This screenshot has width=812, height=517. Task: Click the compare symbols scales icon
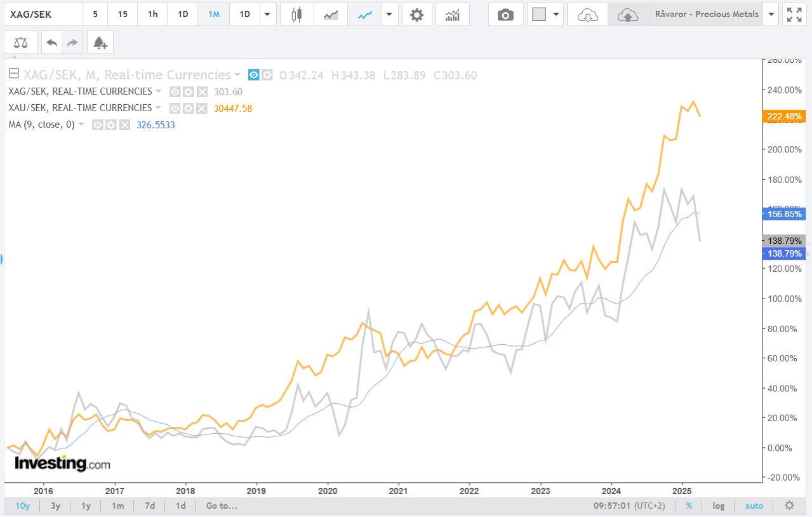pyautogui.click(x=20, y=43)
